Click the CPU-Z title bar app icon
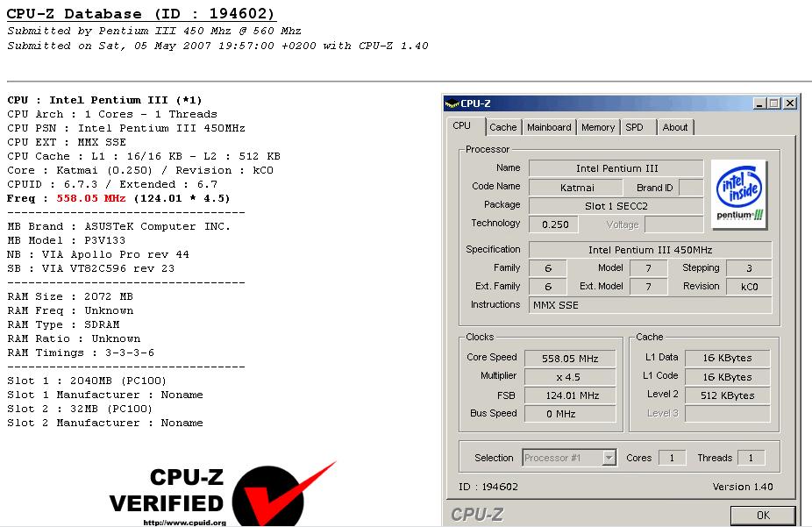 click(x=452, y=103)
